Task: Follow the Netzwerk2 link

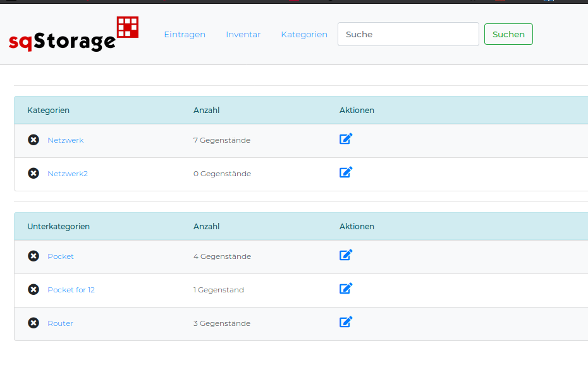Action: (68, 174)
